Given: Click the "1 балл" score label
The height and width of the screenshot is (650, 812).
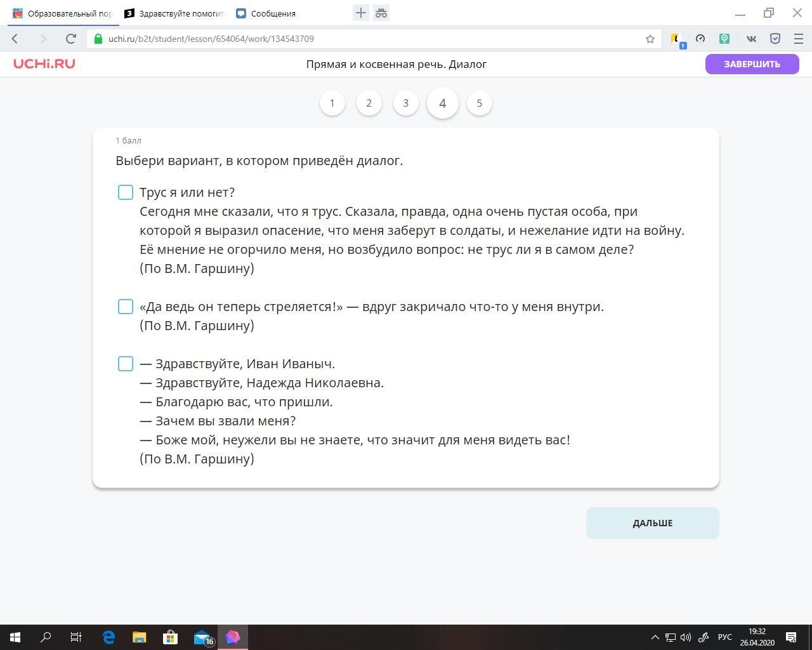Looking at the screenshot, I should coord(128,140).
